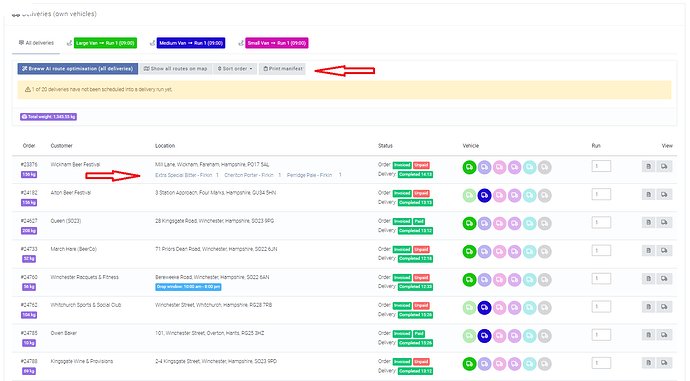Image resolution: width=690 pixels, height=381 pixels.
Task: Open document icon for Kingsgate Wine & Provisions
Action: point(648,363)
